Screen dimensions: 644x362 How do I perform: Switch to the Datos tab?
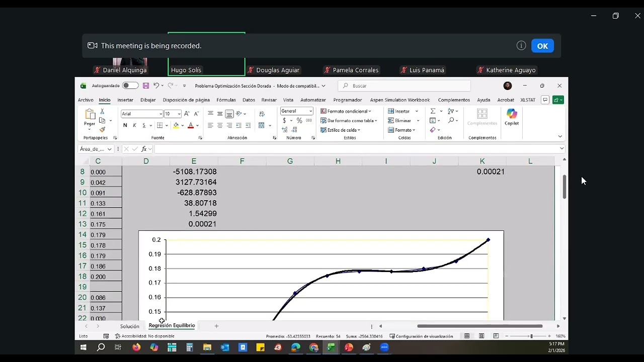[x=249, y=100]
